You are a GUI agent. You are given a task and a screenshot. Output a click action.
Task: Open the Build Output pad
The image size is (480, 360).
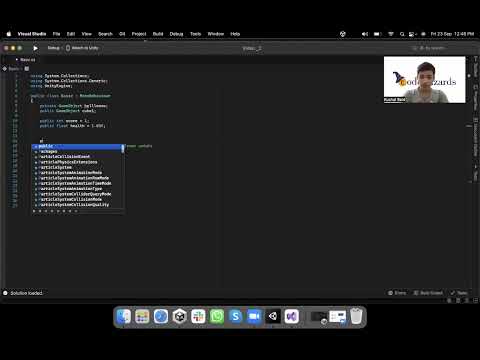428,293
